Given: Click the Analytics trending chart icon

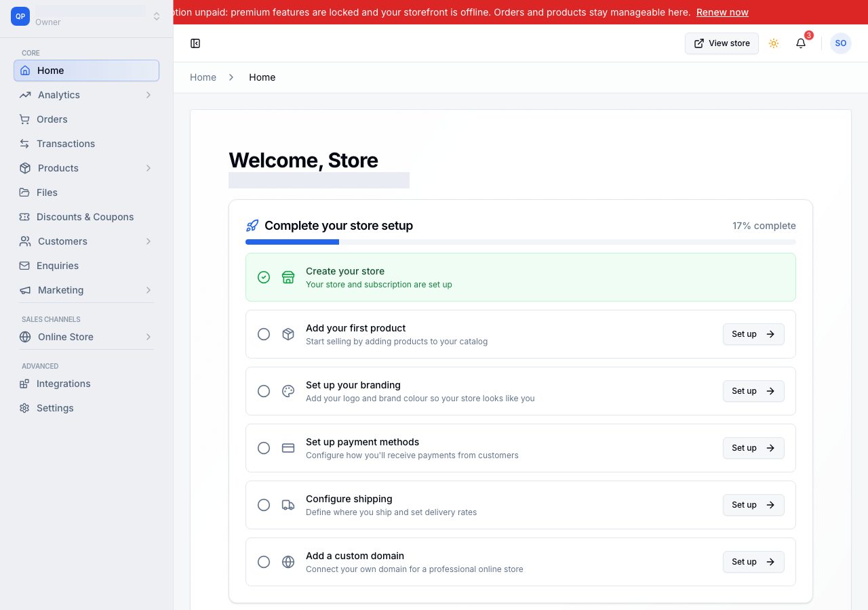Looking at the screenshot, I should [x=25, y=95].
